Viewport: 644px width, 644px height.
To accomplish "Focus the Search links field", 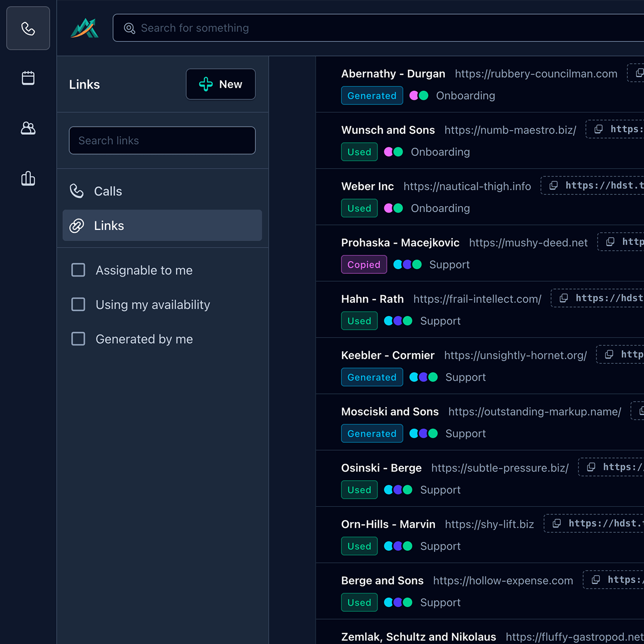I will (162, 141).
